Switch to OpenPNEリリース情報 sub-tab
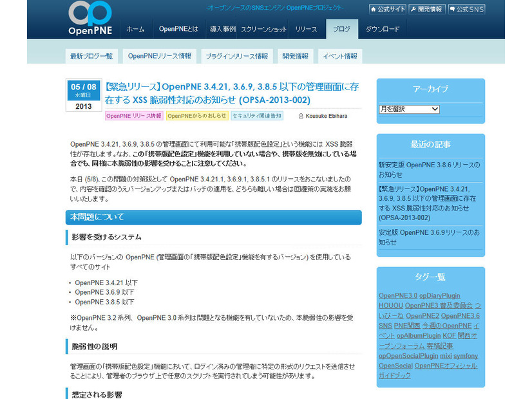The width and height of the screenshot is (532, 399). tap(159, 57)
